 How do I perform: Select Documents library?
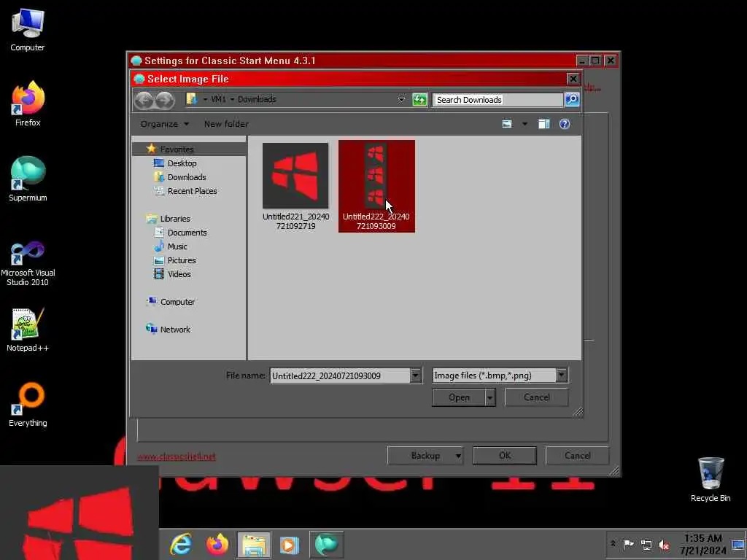coord(187,233)
